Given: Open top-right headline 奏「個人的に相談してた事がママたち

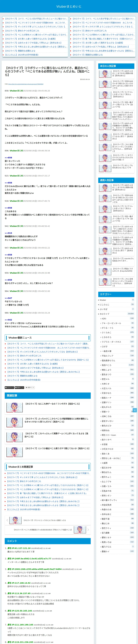Looking at the screenshot, I should (103, 39).
